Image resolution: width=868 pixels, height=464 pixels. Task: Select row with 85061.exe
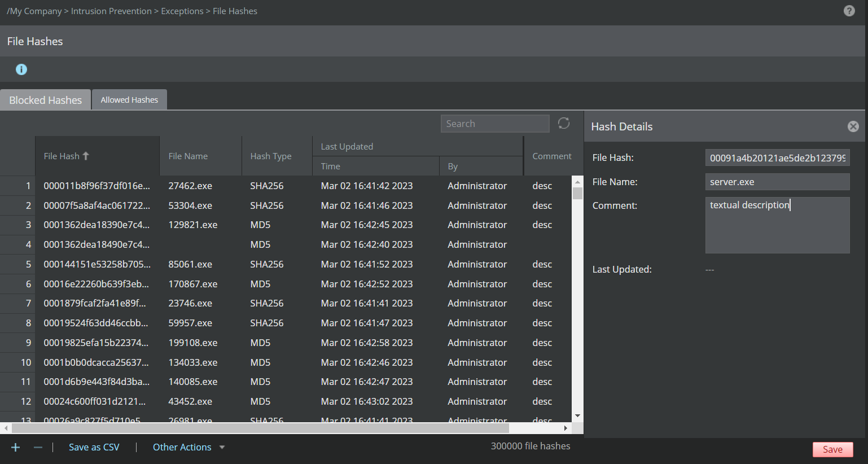coord(286,264)
